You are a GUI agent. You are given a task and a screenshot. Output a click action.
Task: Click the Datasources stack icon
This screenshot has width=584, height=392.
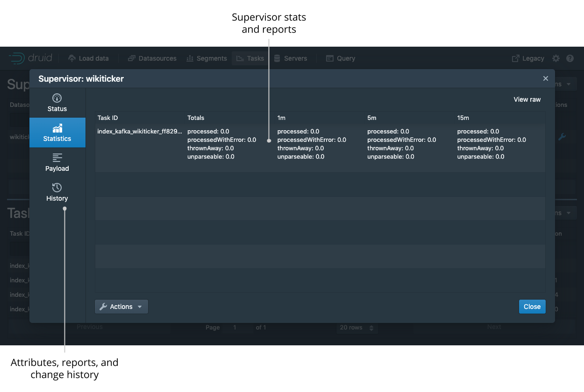131,58
